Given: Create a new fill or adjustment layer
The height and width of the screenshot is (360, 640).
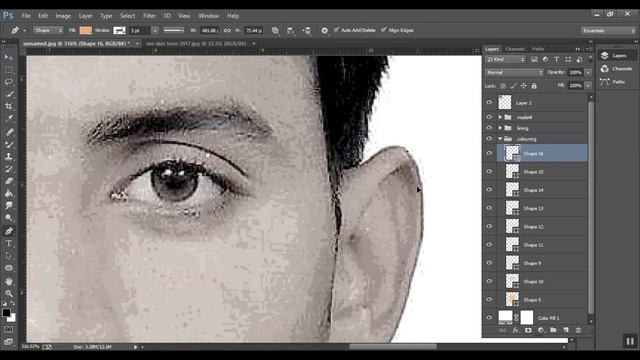Looking at the screenshot, I should tap(541, 330).
